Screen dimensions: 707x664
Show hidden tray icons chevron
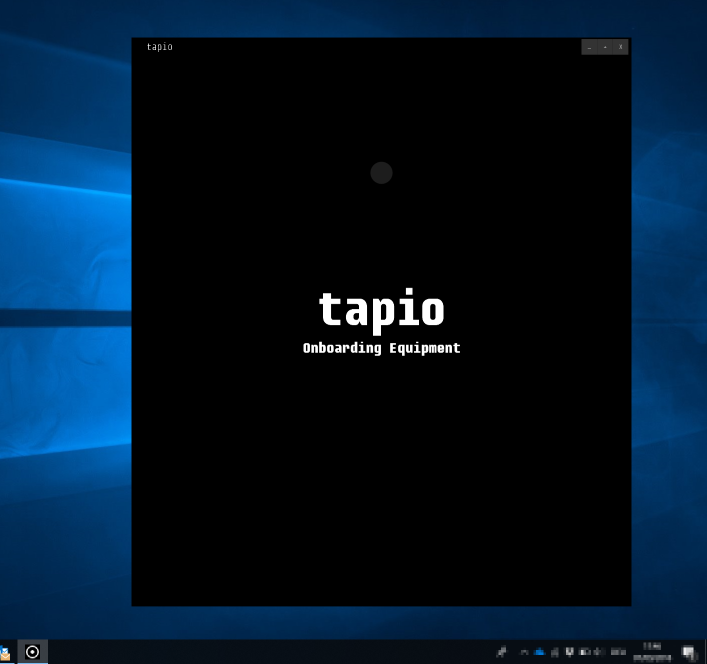click(x=524, y=652)
